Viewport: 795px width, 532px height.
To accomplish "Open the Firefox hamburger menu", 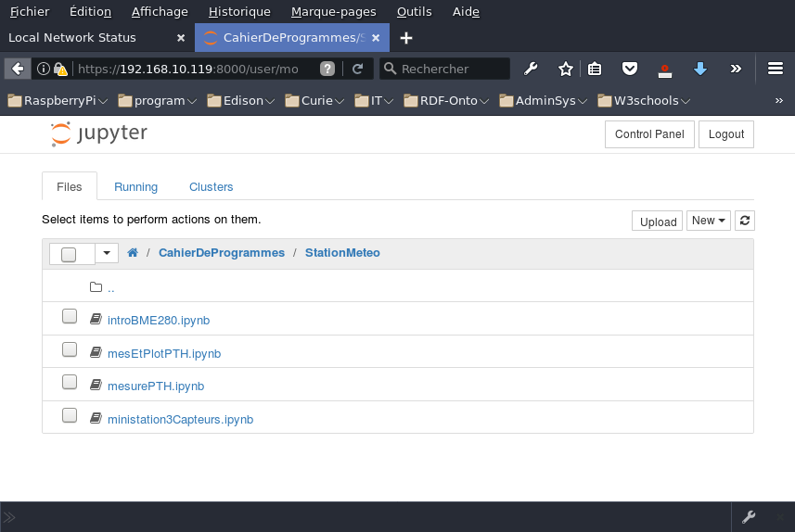I will (776, 69).
